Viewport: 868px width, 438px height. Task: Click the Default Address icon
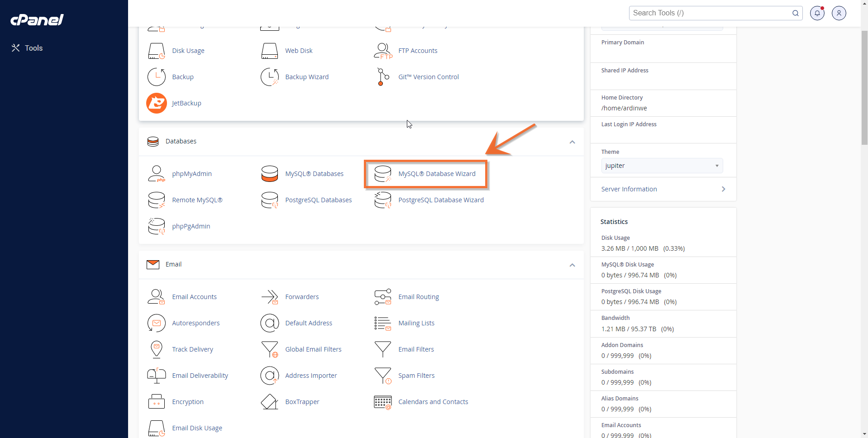(x=270, y=323)
